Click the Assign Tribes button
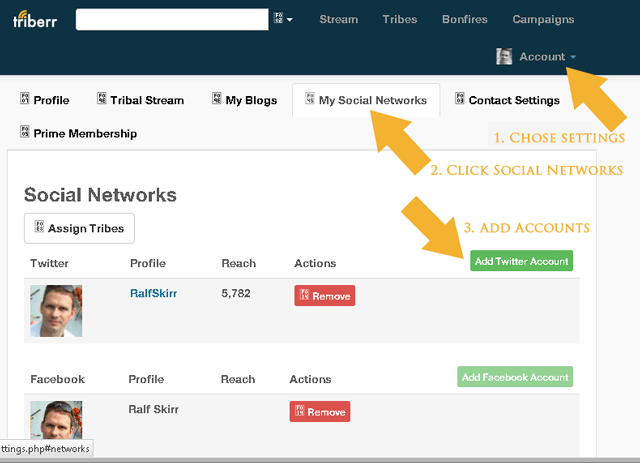Image resolution: width=640 pixels, height=463 pixels. tap(79, 228)
